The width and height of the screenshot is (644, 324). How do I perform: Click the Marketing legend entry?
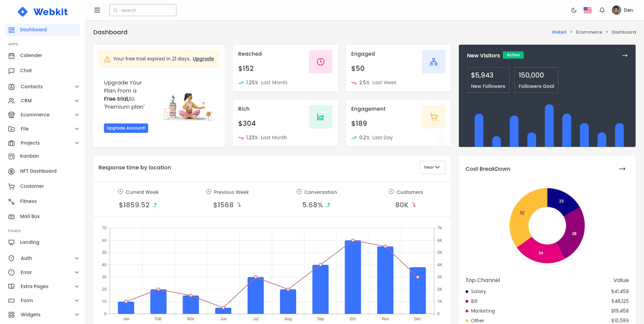pos(480,311)
